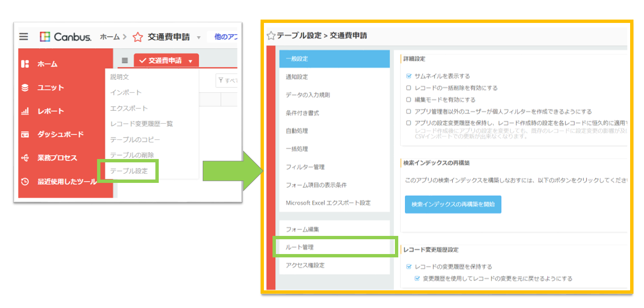Viewport: 644px width, 308px height.
Task: Click the Canbus logo
Action: [x=65, y=37]
